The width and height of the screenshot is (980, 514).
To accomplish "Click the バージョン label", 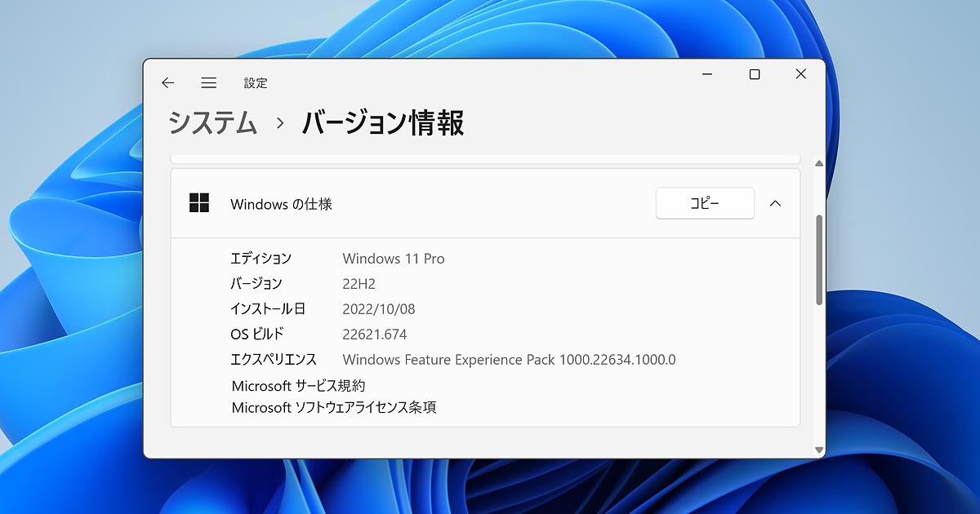I will coord(256,284).
